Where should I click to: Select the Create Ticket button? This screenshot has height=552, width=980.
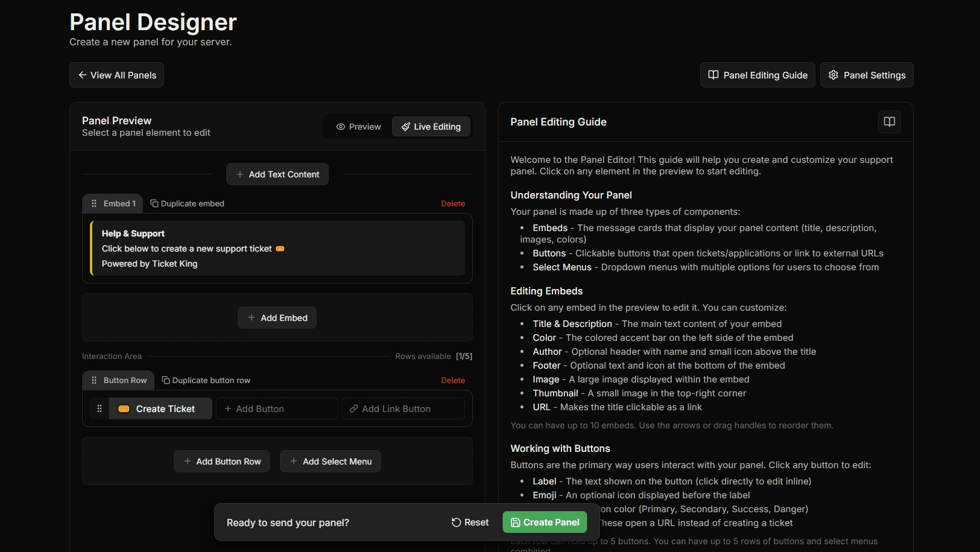[x=160, y=408]
